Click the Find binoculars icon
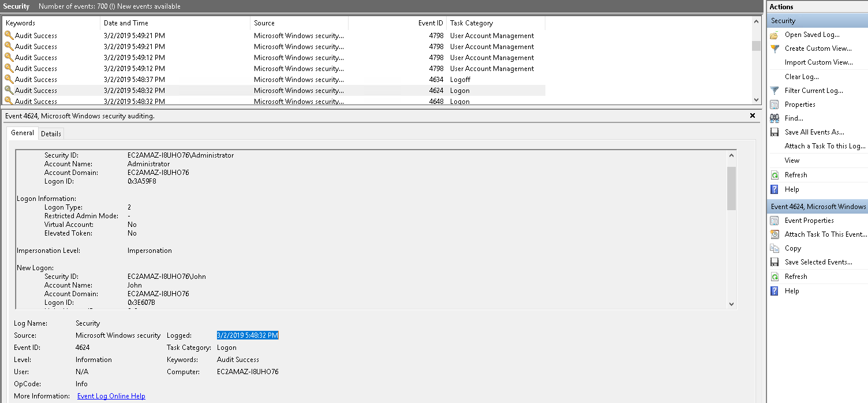This screenshot has height=403, width=868. point(775,118)
